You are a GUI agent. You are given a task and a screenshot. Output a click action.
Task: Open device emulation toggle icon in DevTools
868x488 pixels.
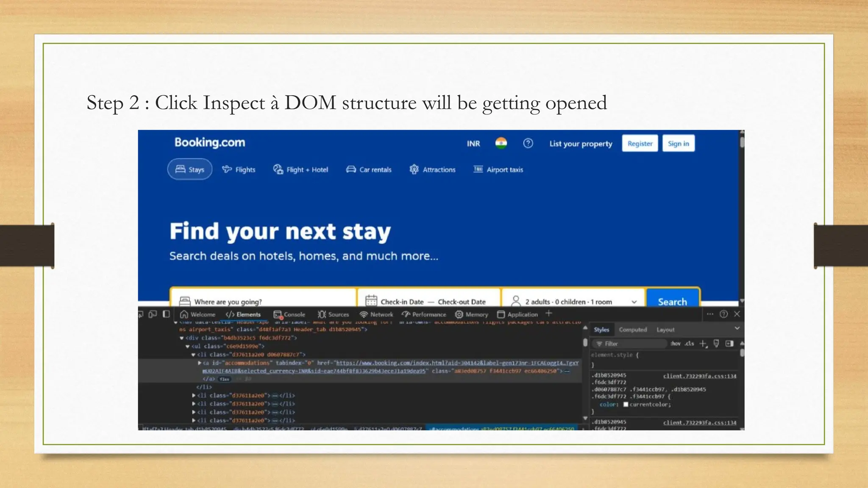pos(153,314)
